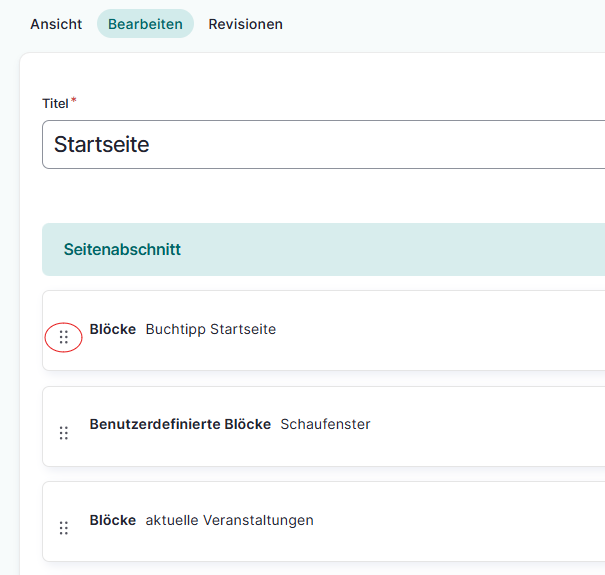Screen dimensions: 605x575
Task: Click the red required asterisk next to Titel
Action: coord(74,101)
